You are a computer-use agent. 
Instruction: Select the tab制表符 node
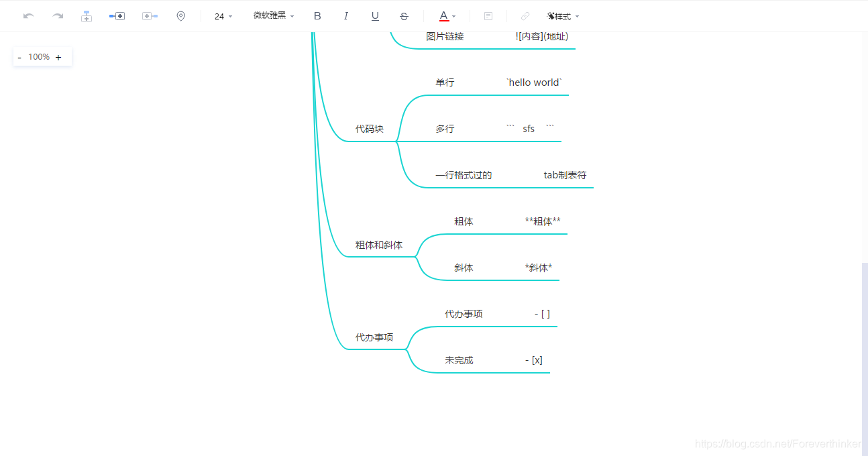565,175
